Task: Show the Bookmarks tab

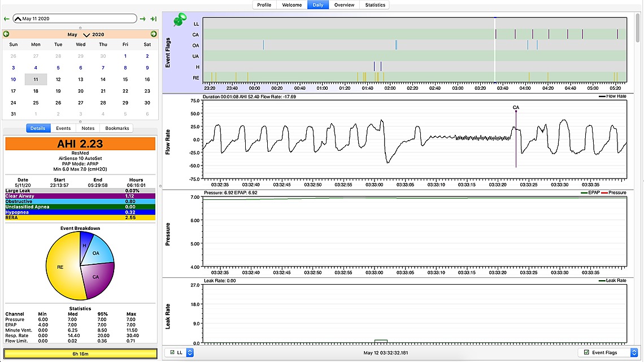Action: point(117,128)
